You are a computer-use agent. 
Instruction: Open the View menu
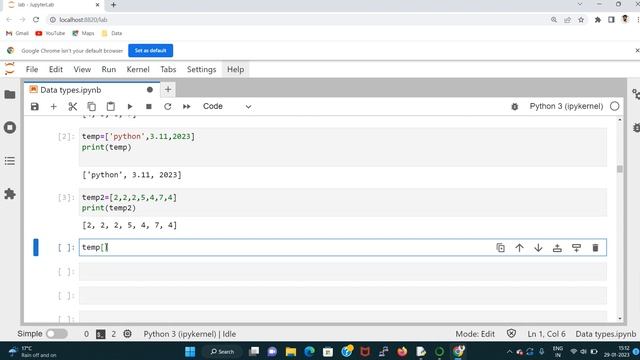[82, 69]
